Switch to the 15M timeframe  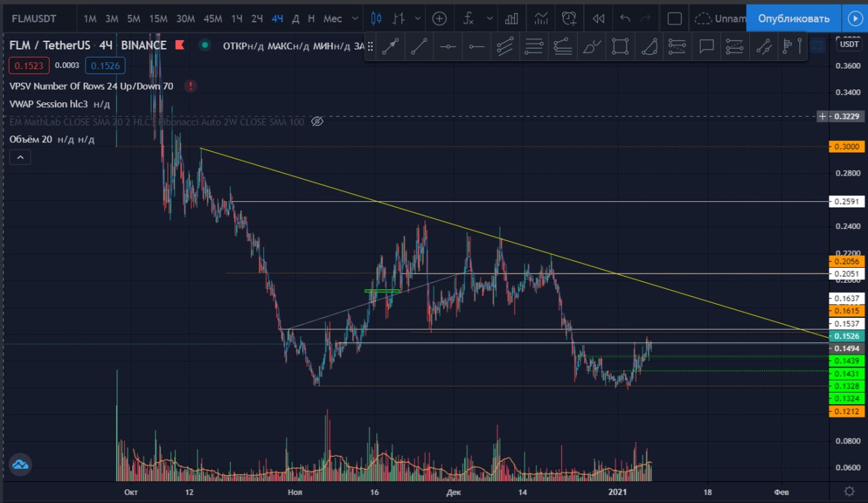(158, 18)
